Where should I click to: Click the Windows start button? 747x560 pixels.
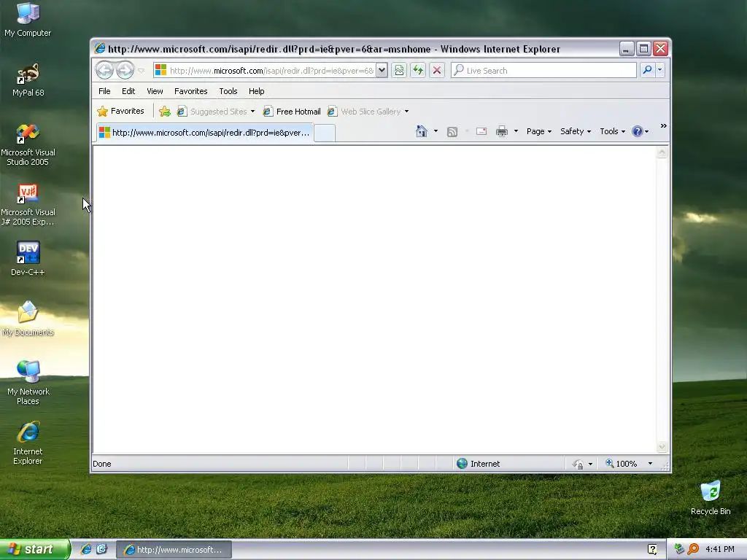[x=35, y=549]
